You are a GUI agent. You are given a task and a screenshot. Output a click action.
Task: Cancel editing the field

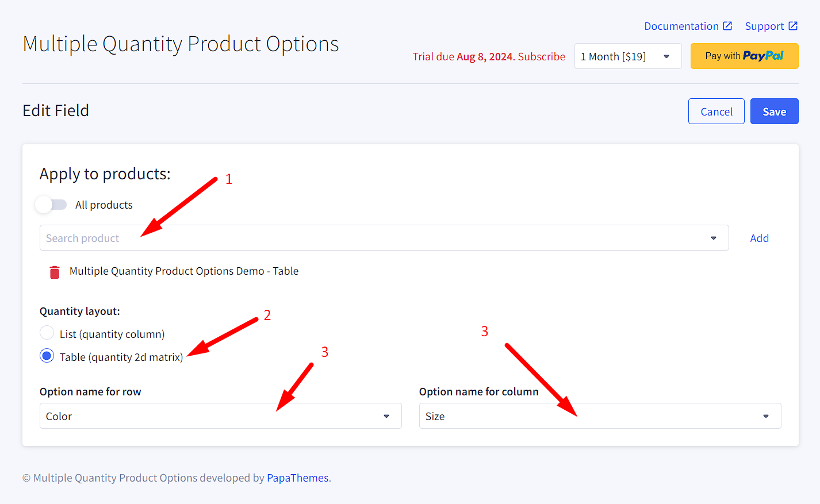(716, 111)
